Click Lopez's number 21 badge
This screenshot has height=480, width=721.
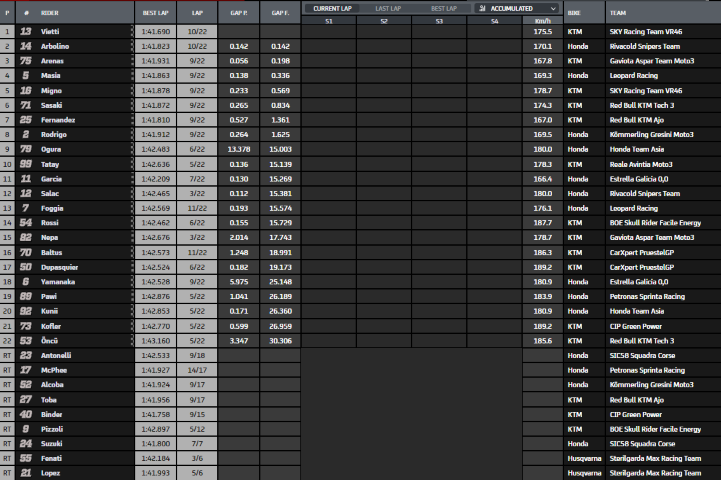[x=25, y=472]
